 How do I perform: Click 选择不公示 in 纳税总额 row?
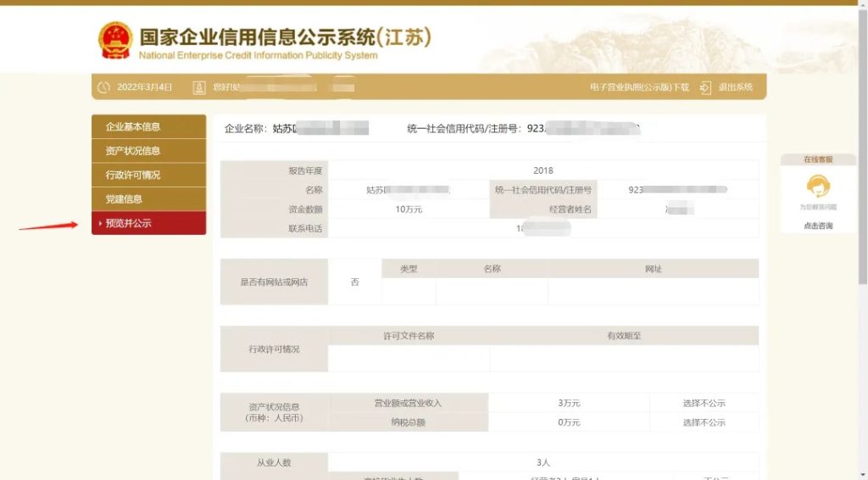(x=704, y=422)
